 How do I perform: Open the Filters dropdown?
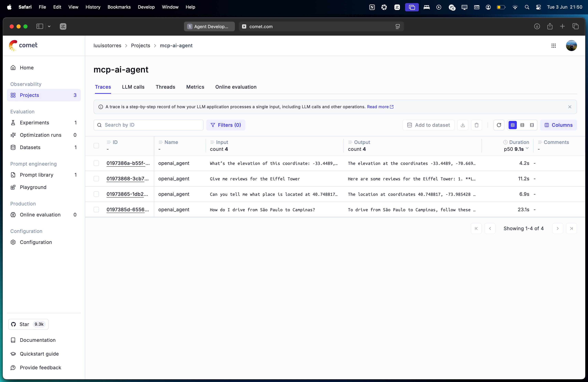(226, 125)
